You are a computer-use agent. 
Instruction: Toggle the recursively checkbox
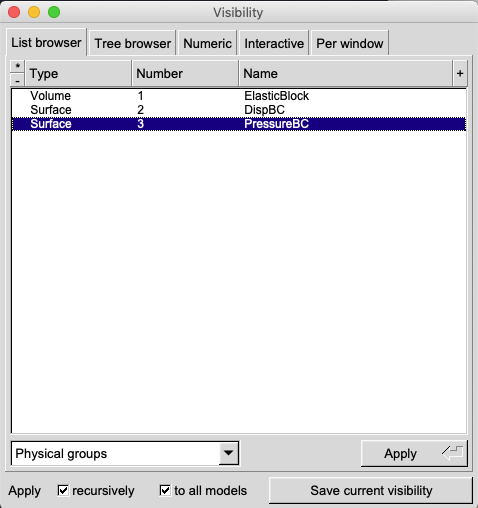63,490
